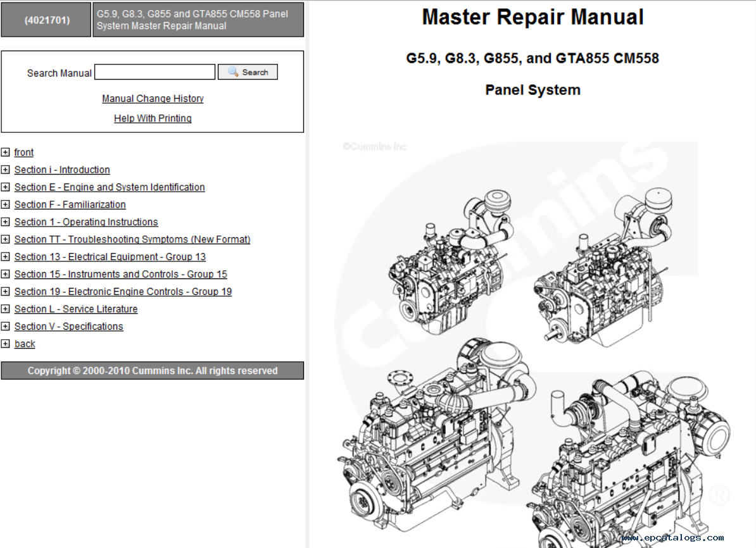Click the lower-right engine illustration
Screen dimensions: 756x548
[629, 460]
